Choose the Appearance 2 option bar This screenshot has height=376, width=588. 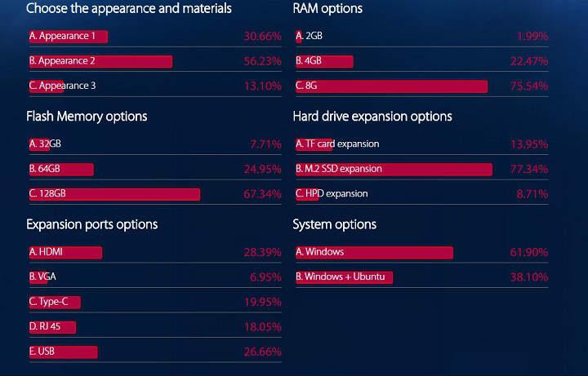pyautogui.click(x=100, y=61)
